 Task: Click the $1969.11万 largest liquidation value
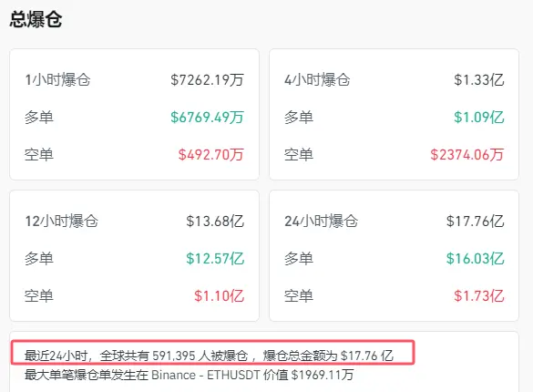[x=323, y=375]
